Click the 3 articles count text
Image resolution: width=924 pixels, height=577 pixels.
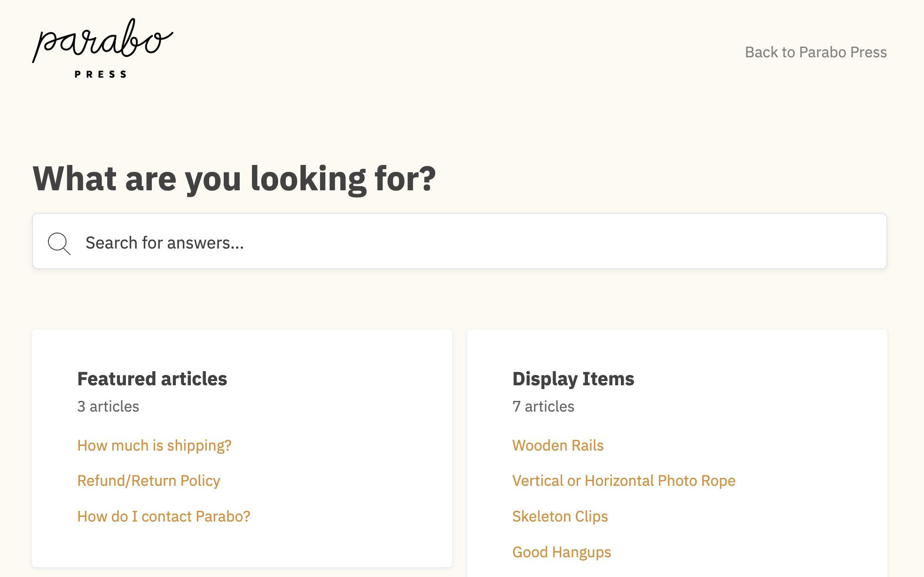108,406
